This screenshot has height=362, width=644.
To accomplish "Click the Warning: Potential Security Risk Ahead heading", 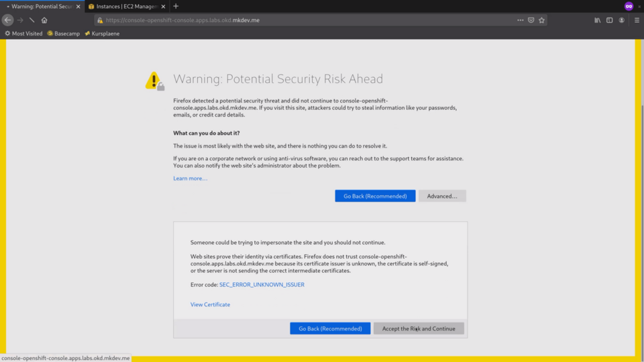I will [x=278, y=79].
